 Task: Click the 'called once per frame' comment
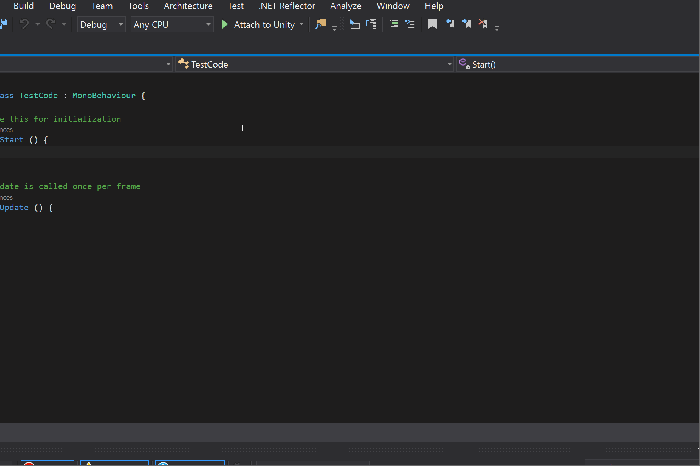point(89,186)
